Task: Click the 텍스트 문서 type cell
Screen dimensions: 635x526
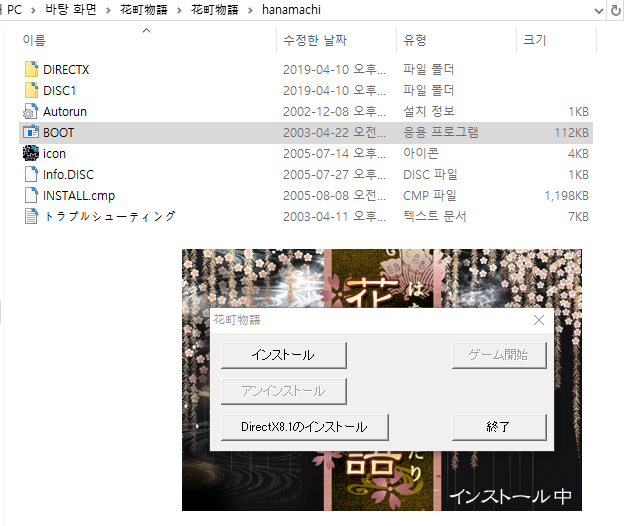Action: [x=435, y=217]
